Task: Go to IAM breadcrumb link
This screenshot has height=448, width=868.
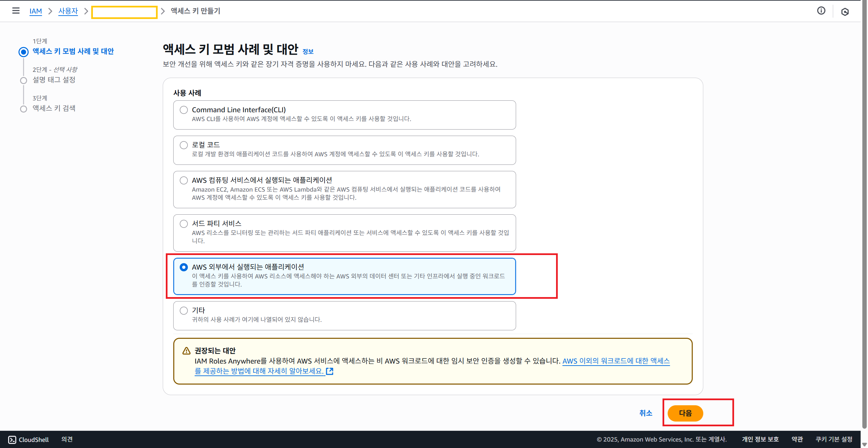Action: pyautogui.click(x=36, y=11)
